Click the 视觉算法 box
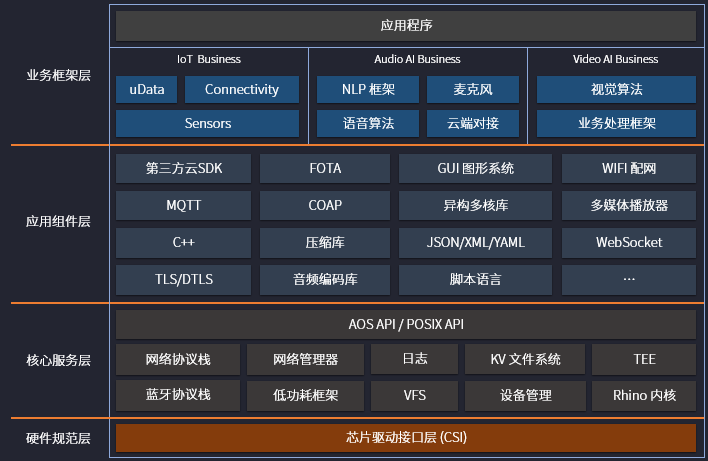Viewport: 708px width, 461px height. point(616,90)
